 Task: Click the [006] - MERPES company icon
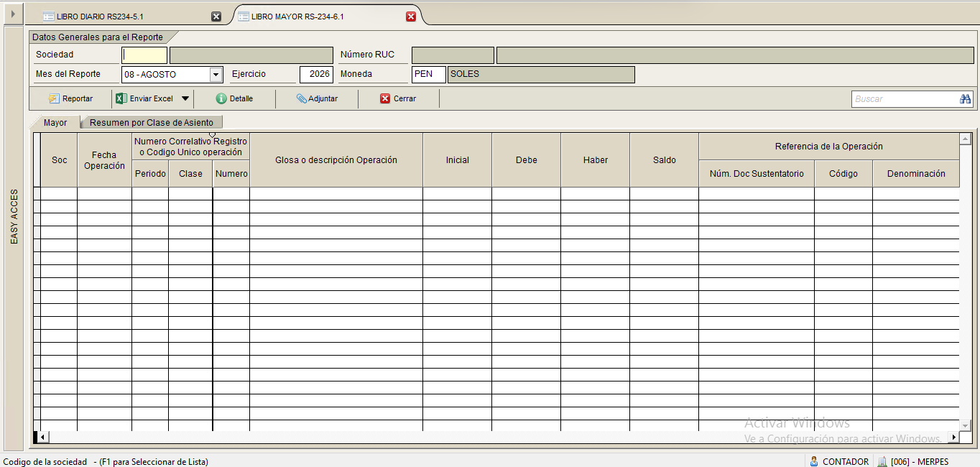pyautogui.click(x=882, y=461)
